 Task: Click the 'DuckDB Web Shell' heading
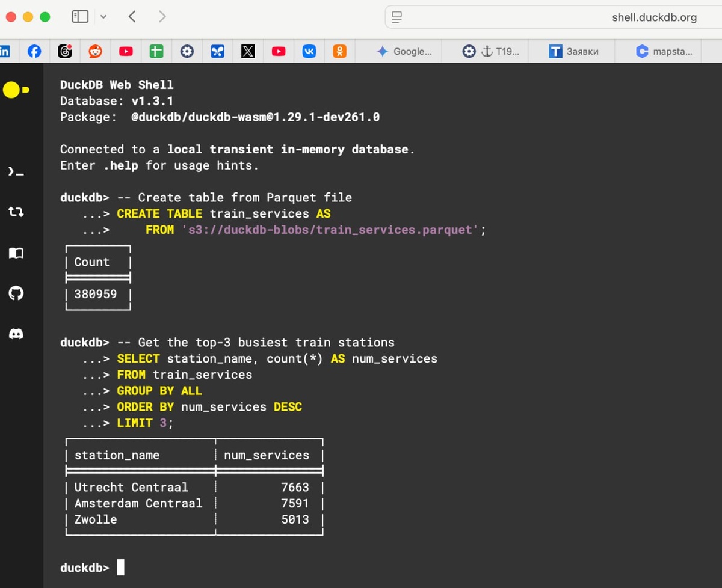pyautogui.click(x=117, y=85)
